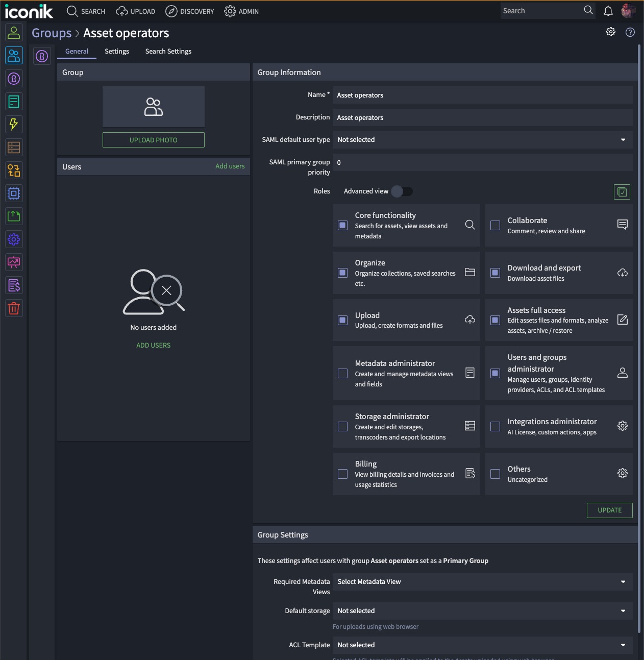Select the orange Transcoders sidebar icon

14,170
